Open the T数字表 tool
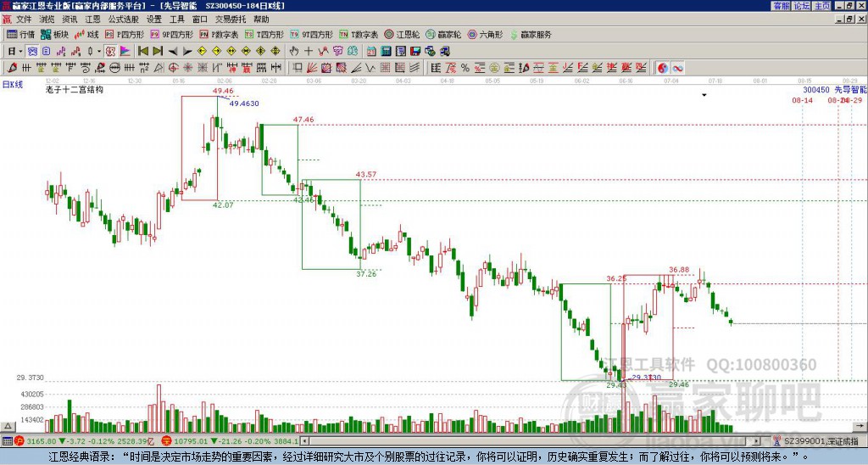Viewport: 868px width, 465px height. (x=359, y=34)
